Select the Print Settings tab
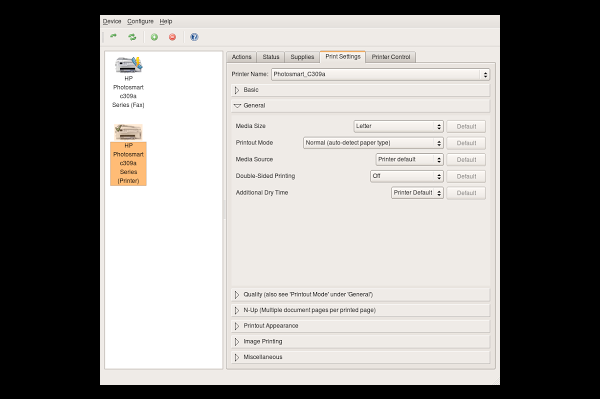600x399 pixels. tap(343, 57)
